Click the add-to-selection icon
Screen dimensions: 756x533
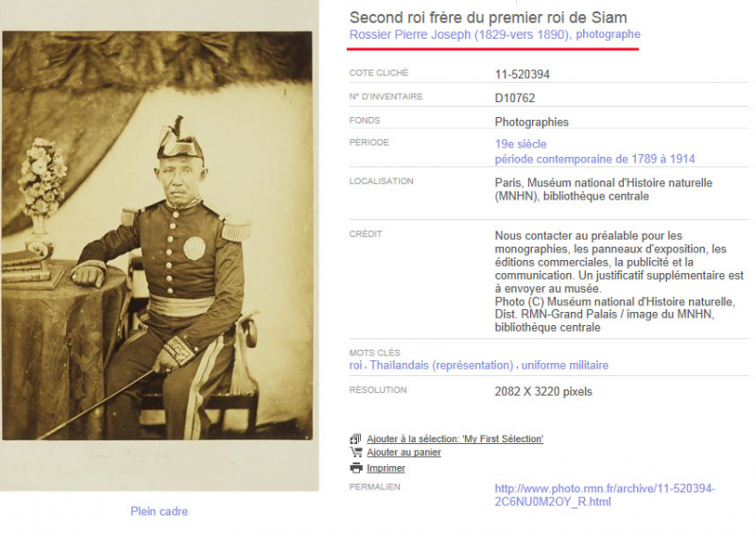[x=355, y=438]
